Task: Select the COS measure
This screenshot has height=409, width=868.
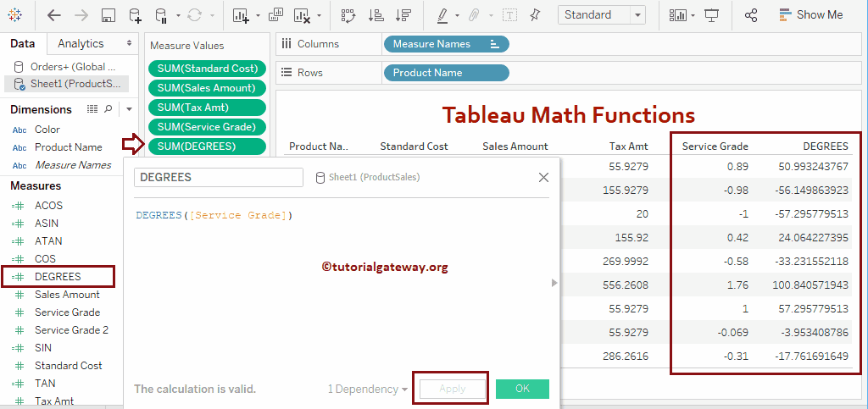Action: click(x=45, y=258)
